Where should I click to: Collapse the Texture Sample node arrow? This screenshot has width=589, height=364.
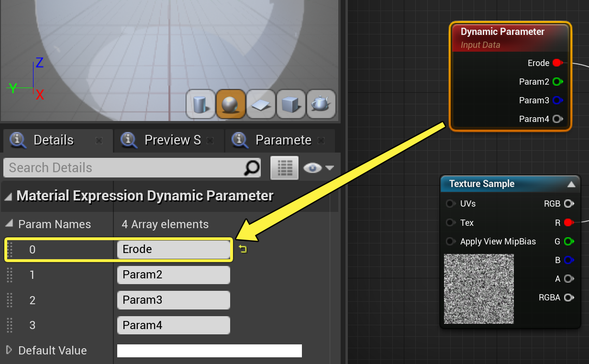click(x=571, y=184)
